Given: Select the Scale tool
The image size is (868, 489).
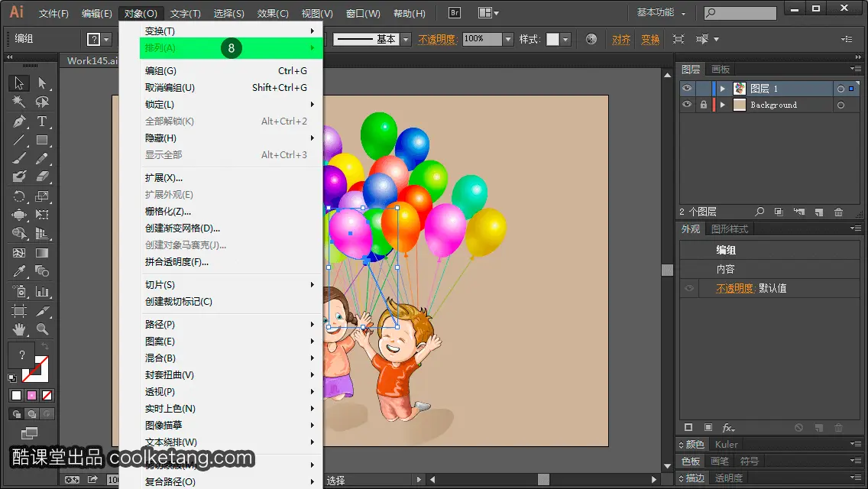Looking at the screenshot, I should 42,196.
